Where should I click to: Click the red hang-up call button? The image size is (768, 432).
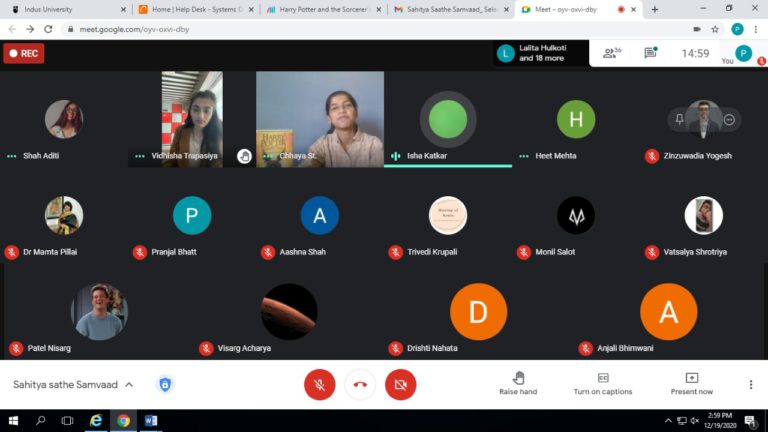click(x=360, y=384)
